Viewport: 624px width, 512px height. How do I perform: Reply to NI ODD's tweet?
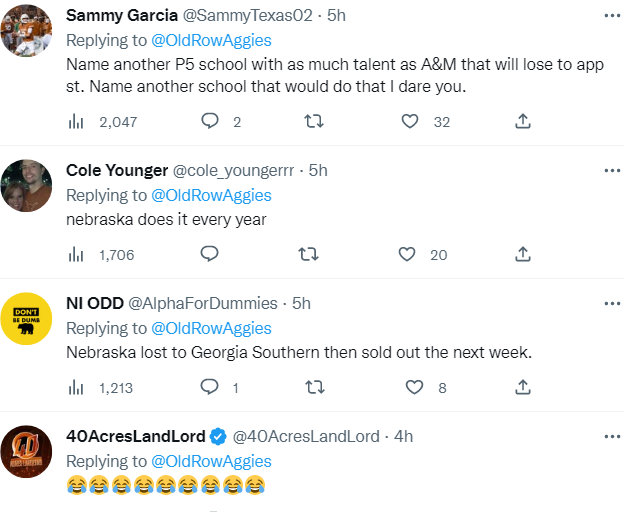[210, 387]
